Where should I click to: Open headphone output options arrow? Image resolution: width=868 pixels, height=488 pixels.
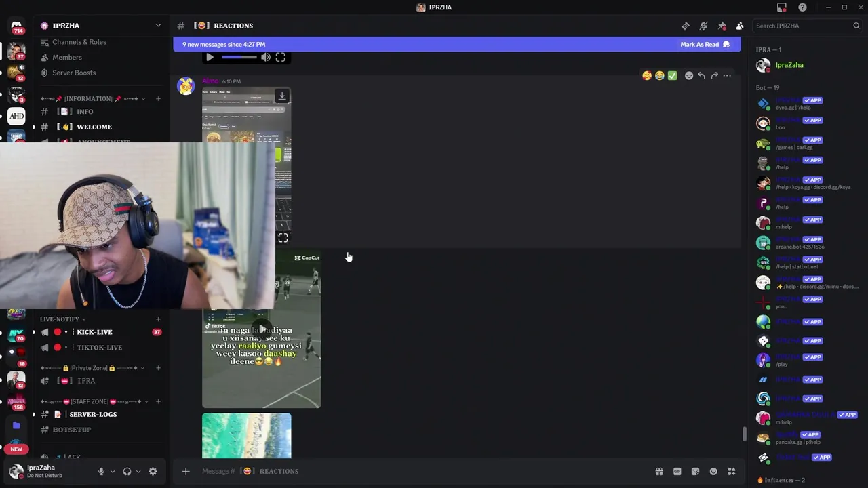(x=138, y=472)
